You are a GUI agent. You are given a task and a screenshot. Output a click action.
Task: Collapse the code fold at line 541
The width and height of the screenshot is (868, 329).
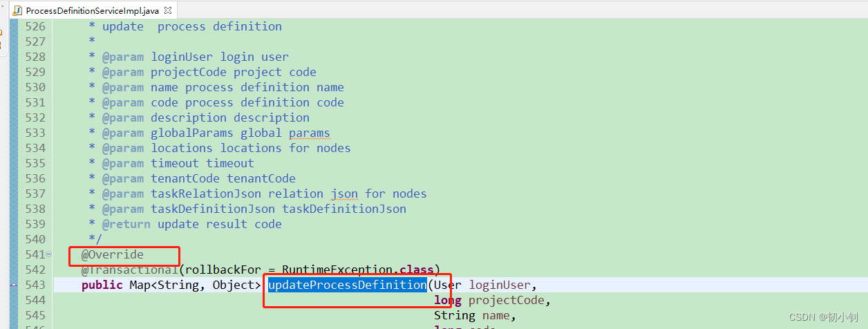pyautogui.click(x=49, y=254)
